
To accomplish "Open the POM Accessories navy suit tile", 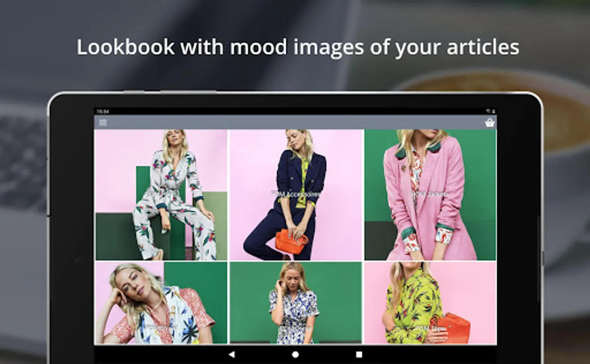I will pos(296,195).
